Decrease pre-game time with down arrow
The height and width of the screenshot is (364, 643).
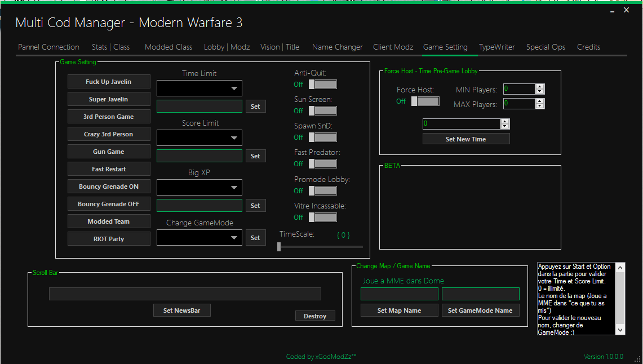(x=505, y=126)
